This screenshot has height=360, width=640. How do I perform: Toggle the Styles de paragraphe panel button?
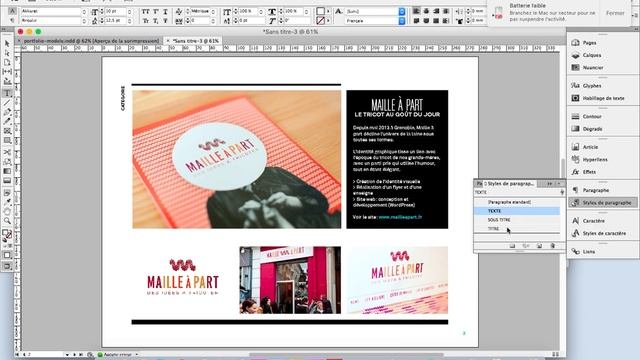601,202
